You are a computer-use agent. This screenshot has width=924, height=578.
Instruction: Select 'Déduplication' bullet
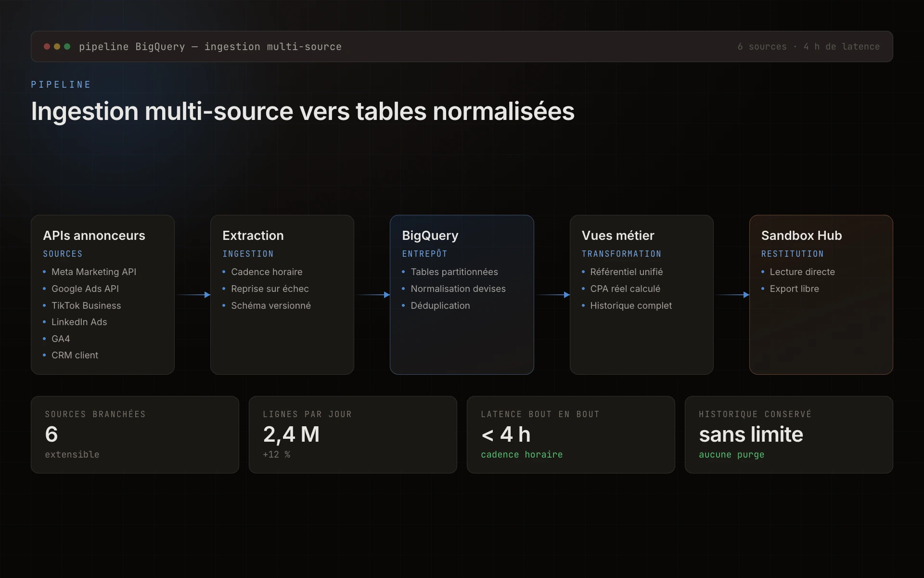(440, 305)
